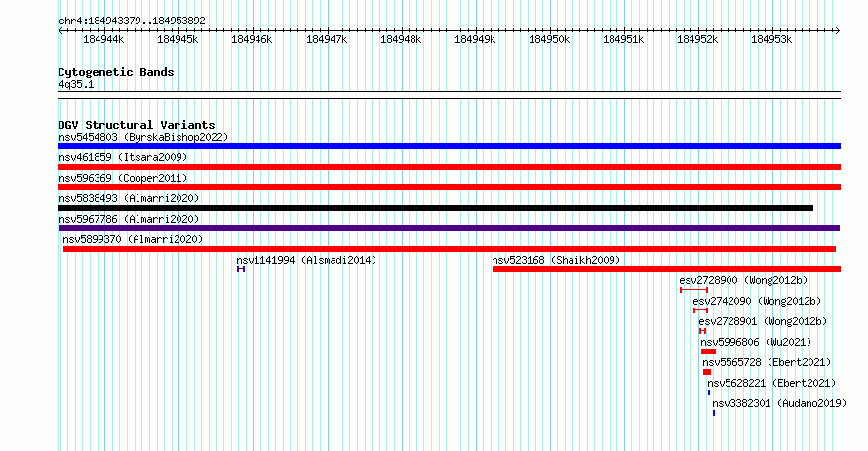Image resolution: width=868 pixels, height=451 pixels.
Task: Click the blue nsv5454803 variant bar
Action: point(449,146)
